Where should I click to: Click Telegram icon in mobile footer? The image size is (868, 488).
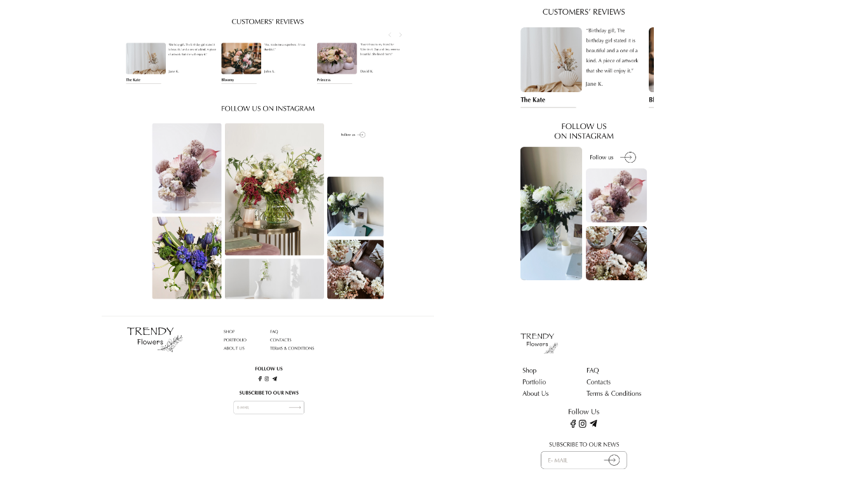pos(593,424)
